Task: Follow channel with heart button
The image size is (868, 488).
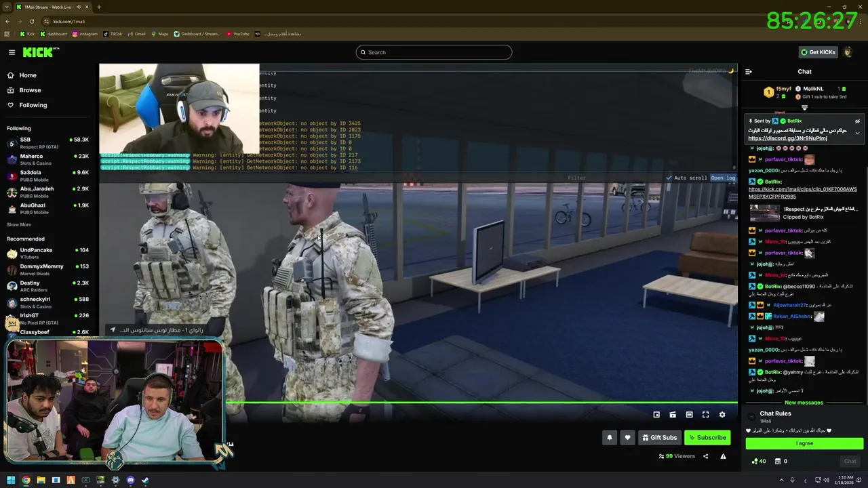Action: (x=627, y=438)
